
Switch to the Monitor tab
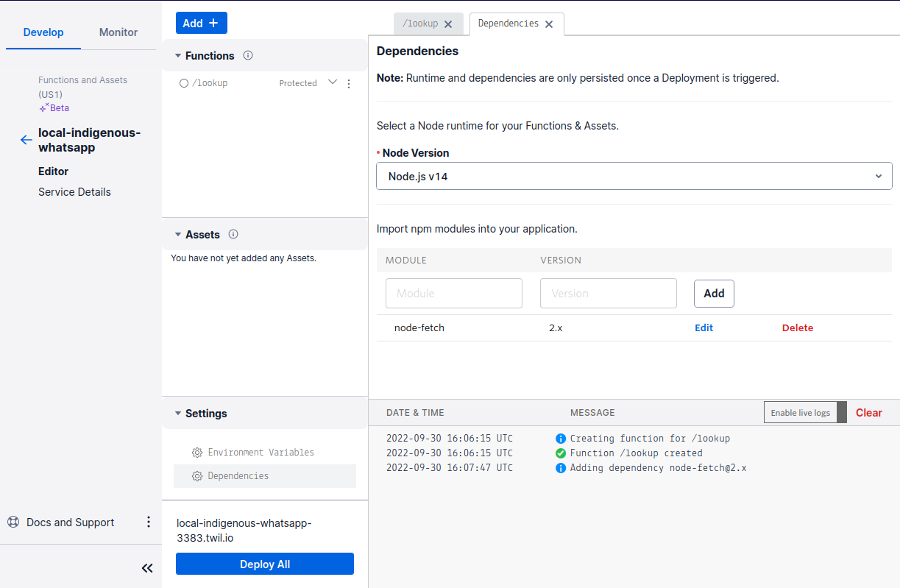pos(118,32)
